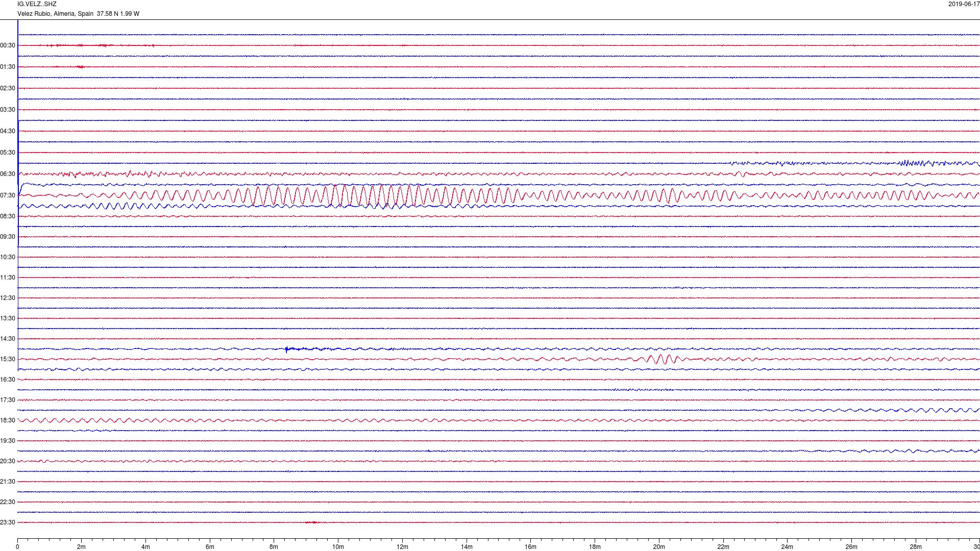The image size is (980, 551).
Task: Select the 09:30 time label
Action: 8,237
